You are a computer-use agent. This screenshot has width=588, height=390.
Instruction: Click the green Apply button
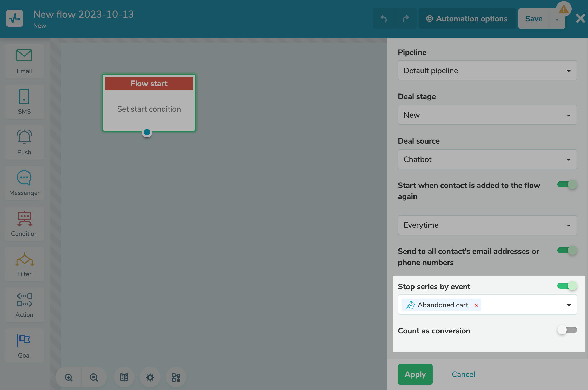415,374
